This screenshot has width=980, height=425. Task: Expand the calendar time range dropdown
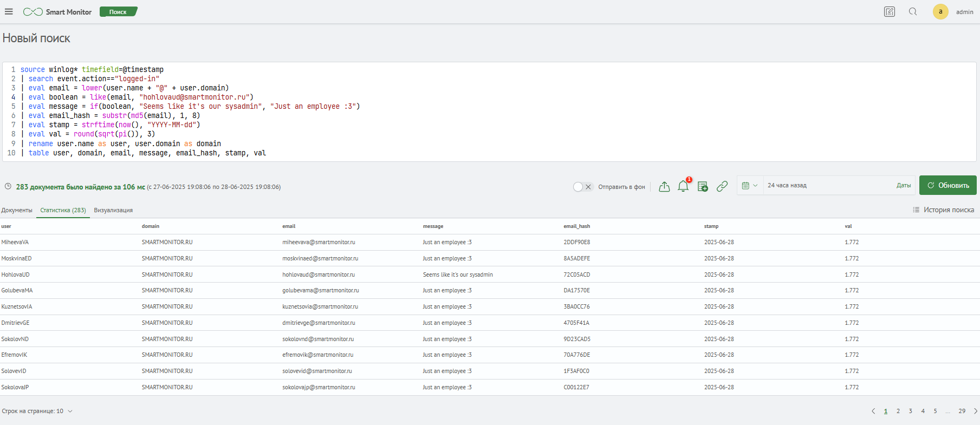749,186
